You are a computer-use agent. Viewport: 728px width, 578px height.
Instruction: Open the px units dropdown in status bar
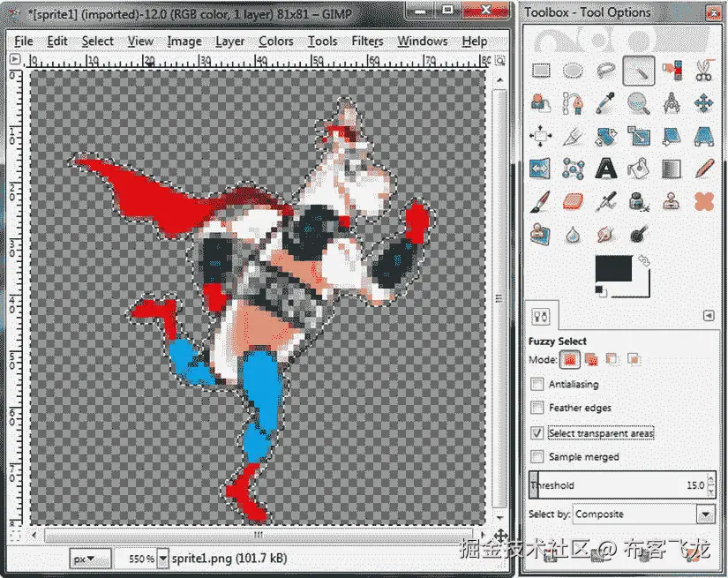[88, 558]
